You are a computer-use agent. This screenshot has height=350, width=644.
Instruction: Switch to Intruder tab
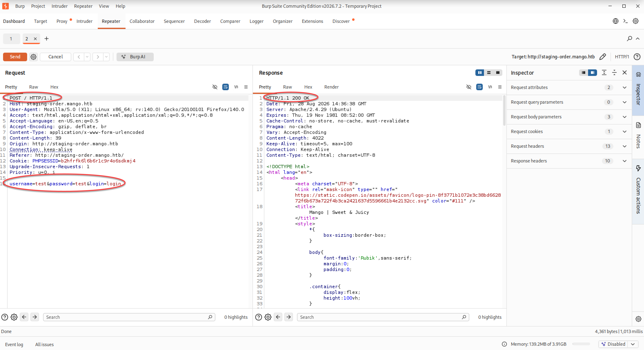point(84,21)
